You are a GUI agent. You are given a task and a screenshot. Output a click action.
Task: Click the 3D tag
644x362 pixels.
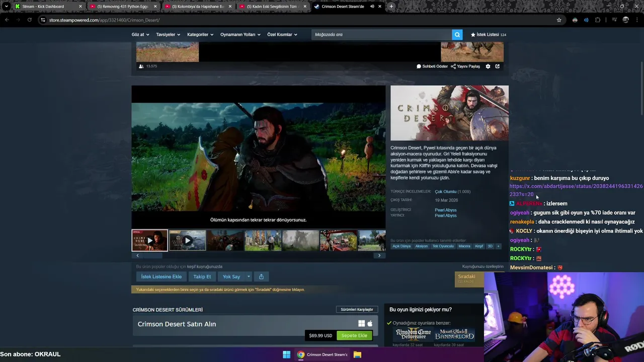pyautogui.click(x=490, y=246)
